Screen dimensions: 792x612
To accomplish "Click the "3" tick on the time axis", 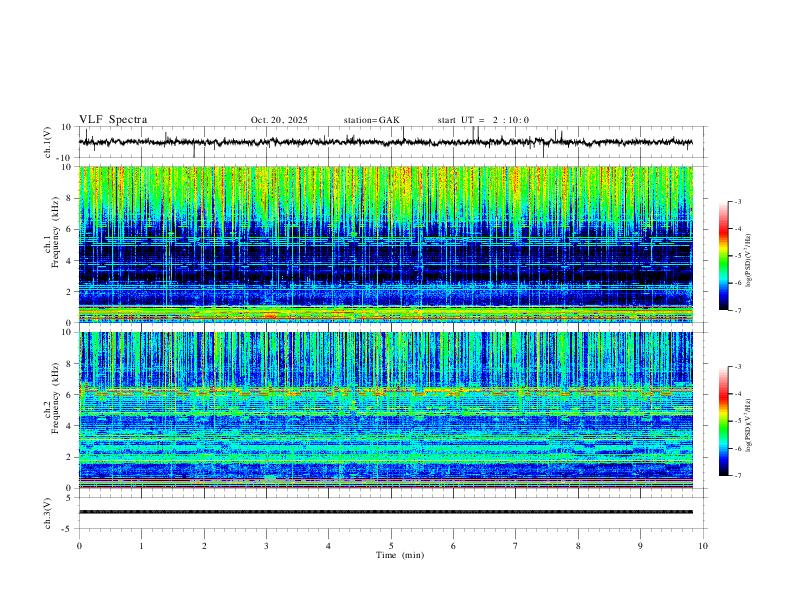I will point(266,546).
